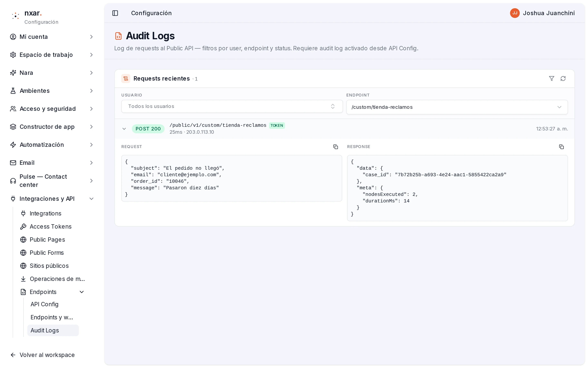Click Joshua Juanchini user name

(x=549, y=13)
